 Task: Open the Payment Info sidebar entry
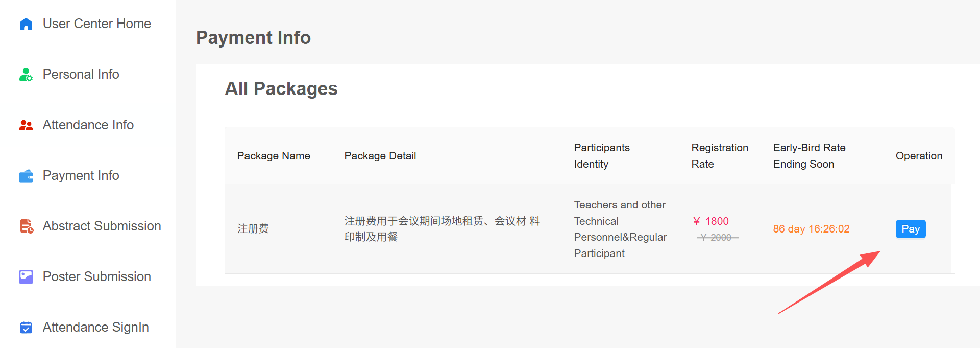pos(80,175)
